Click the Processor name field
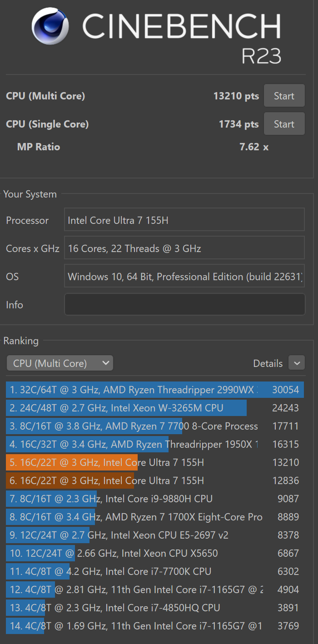 (x=184, y=220)
